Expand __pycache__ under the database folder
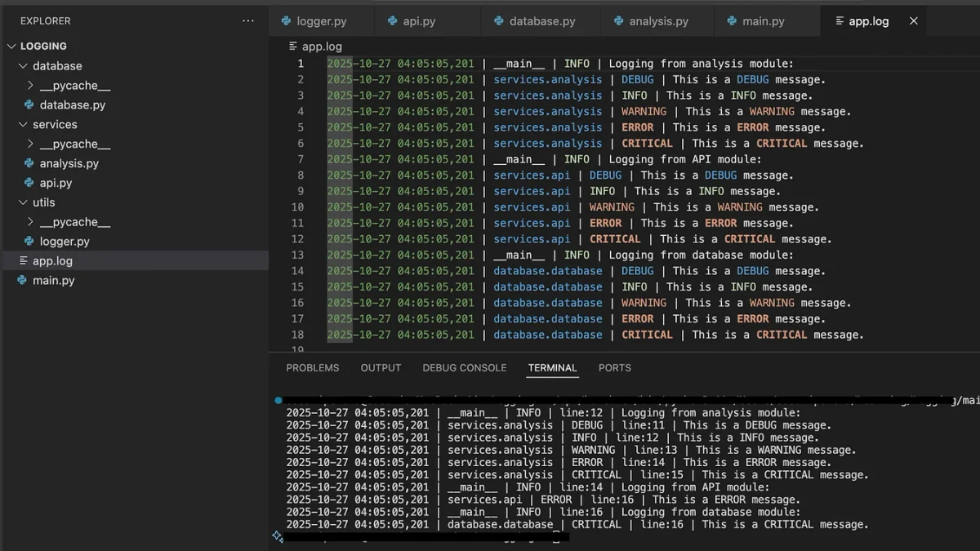The height and width of the screenshot is (551, 980). (31, 85)
